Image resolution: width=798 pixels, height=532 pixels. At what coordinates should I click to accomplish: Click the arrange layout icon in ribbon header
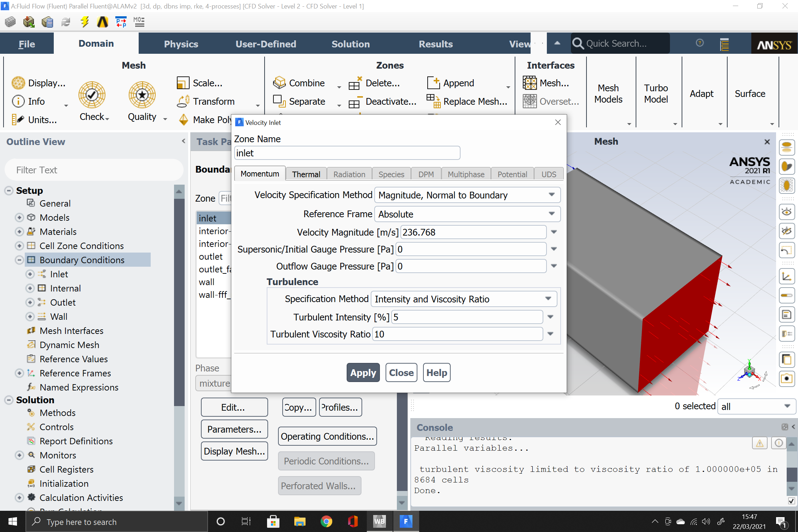(x=724, y=44)
